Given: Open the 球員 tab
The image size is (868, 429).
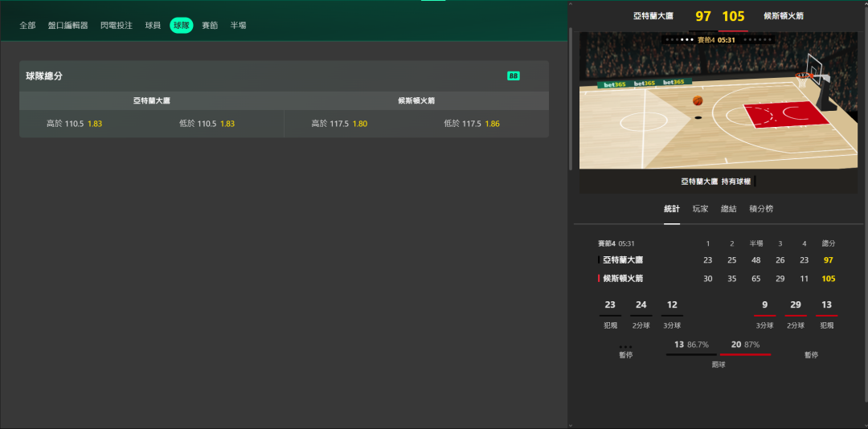Looking at the screenshot, I should point(153,26).
